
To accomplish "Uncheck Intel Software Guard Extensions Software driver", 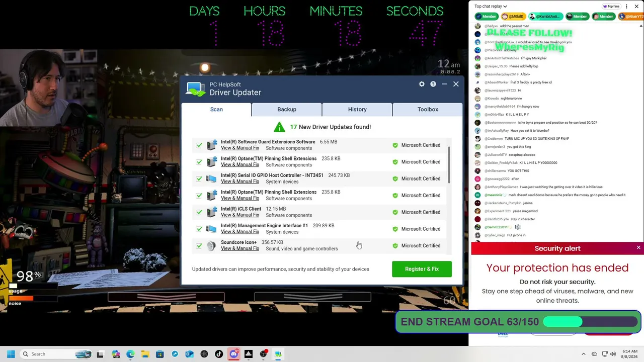I will 199,145.
